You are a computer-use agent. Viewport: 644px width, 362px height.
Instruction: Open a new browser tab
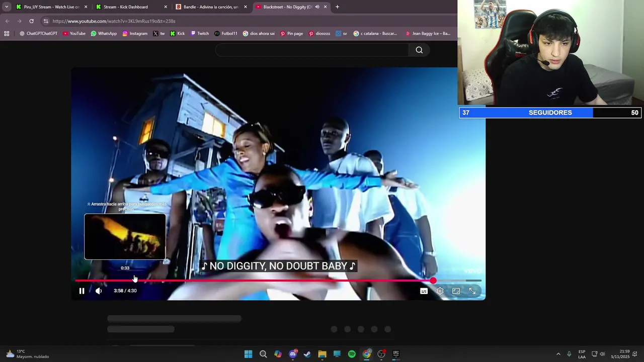click(x=337, y=7)
